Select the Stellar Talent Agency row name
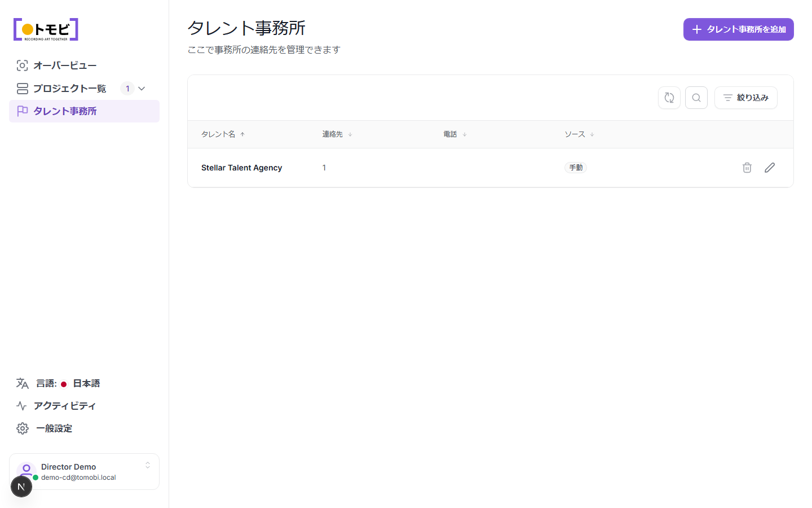Viewport: 812px width, 508px height. [241, 168]
